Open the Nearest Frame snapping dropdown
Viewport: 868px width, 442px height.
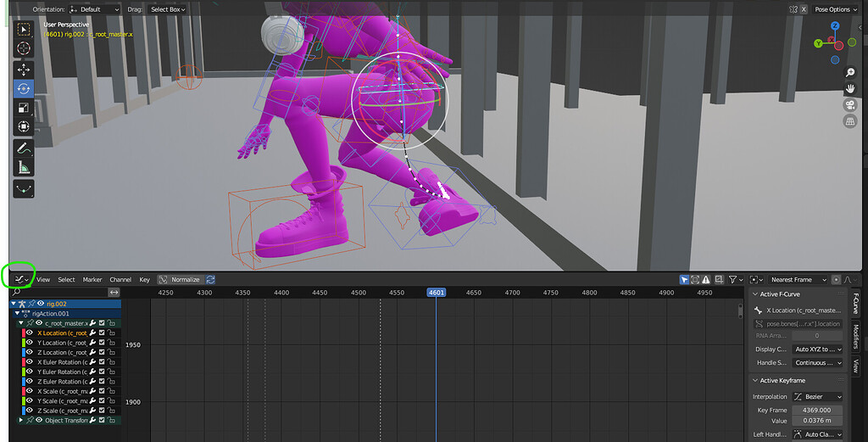(x=798, y=280)
